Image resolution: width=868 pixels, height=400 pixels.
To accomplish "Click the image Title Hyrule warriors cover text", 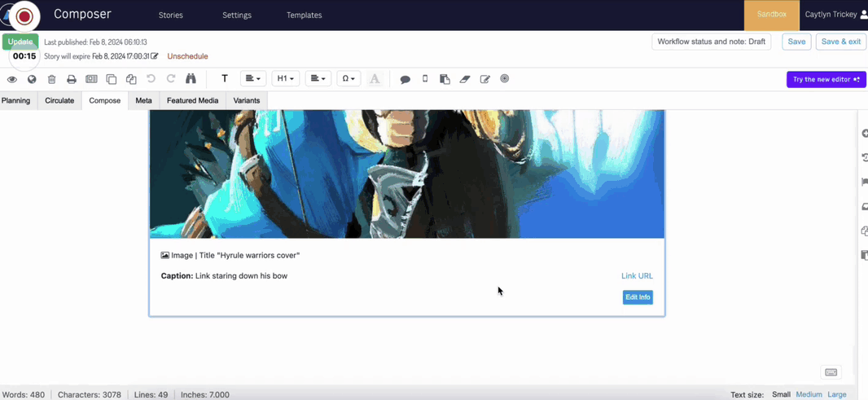I will pyautogui.click(x=250, y=256).
